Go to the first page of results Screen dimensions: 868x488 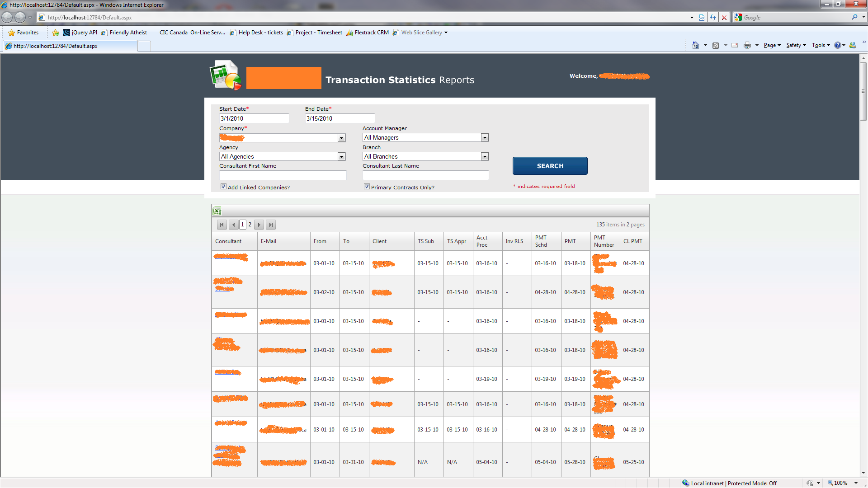pos(222,225)
